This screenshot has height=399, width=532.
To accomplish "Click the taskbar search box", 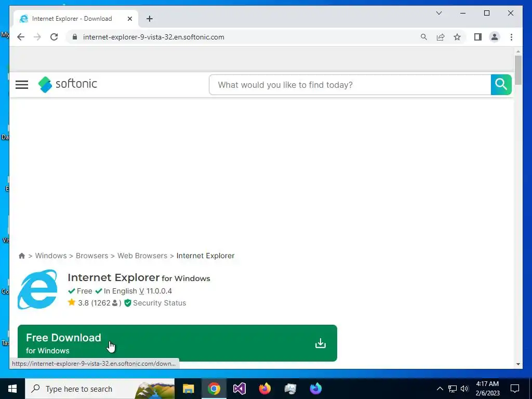I will (100, 389).
